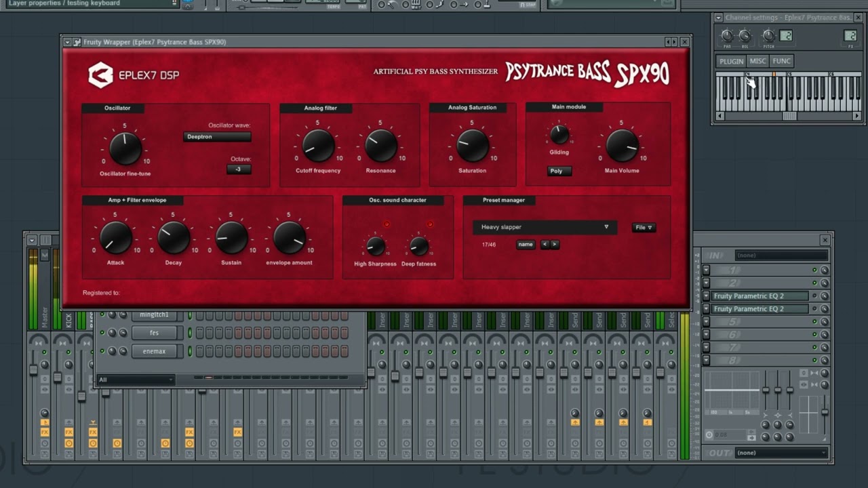Viewport: 868px width, 488px height.
Task: Click the preset name button
Action: pos(526,245)
